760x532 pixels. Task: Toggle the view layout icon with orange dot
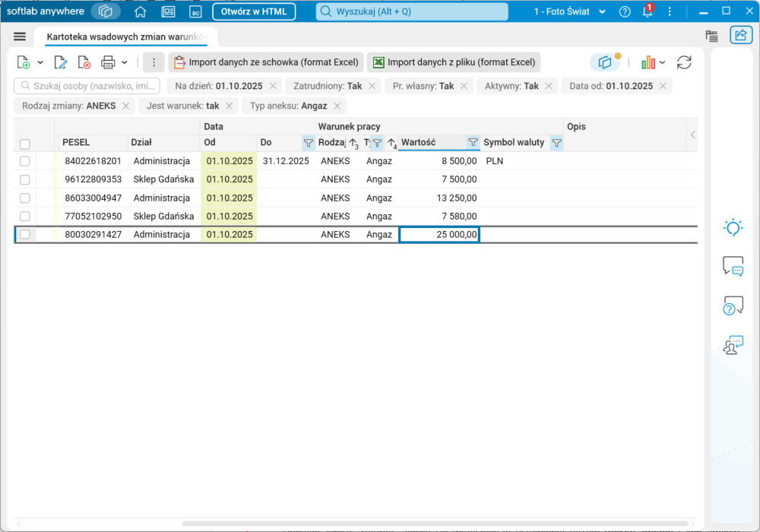click(605, 62)
